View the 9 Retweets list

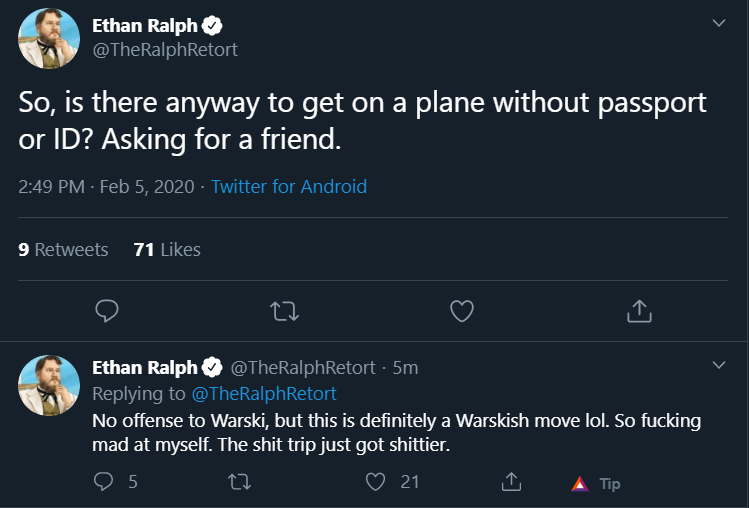coord(63,249)
